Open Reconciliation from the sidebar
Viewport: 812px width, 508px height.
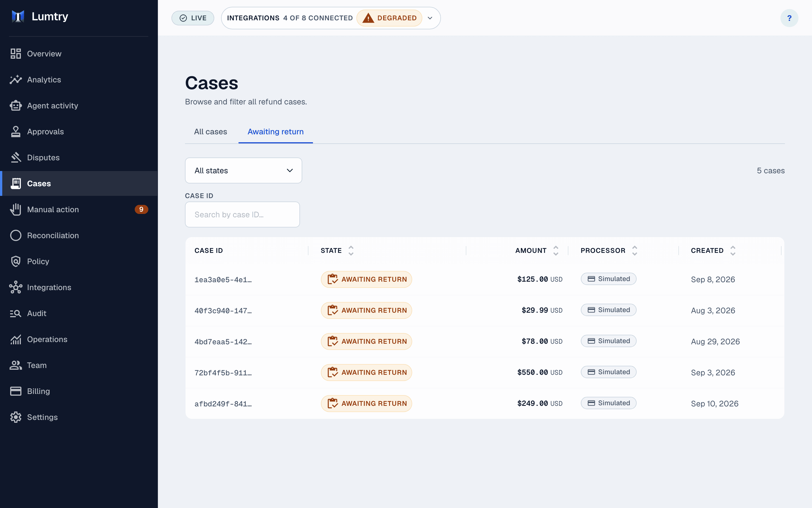pos(79,236)
